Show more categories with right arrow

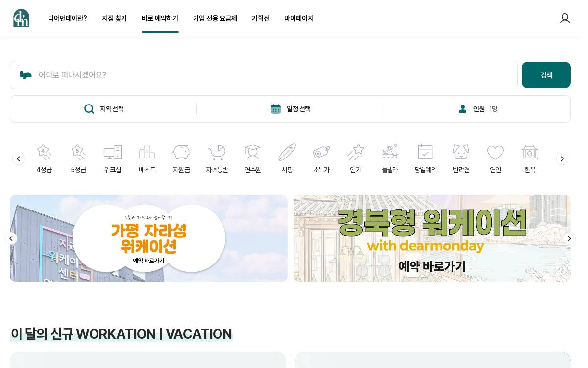click(x=562, y=158)
